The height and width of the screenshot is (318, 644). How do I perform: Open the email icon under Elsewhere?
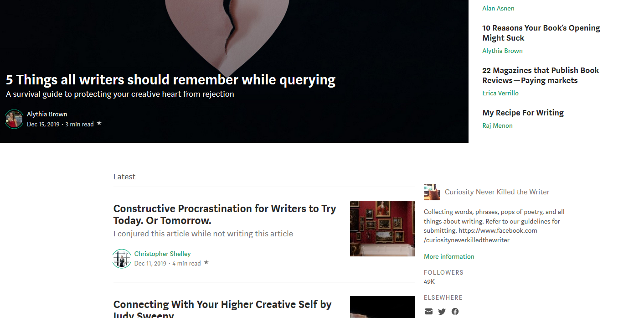428,312
